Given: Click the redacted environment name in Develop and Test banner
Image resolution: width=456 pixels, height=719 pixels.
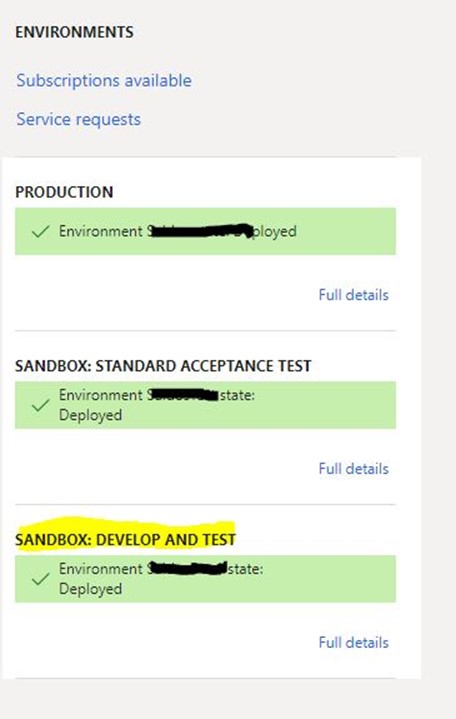Looking at the screenshot, I should 187,569.
